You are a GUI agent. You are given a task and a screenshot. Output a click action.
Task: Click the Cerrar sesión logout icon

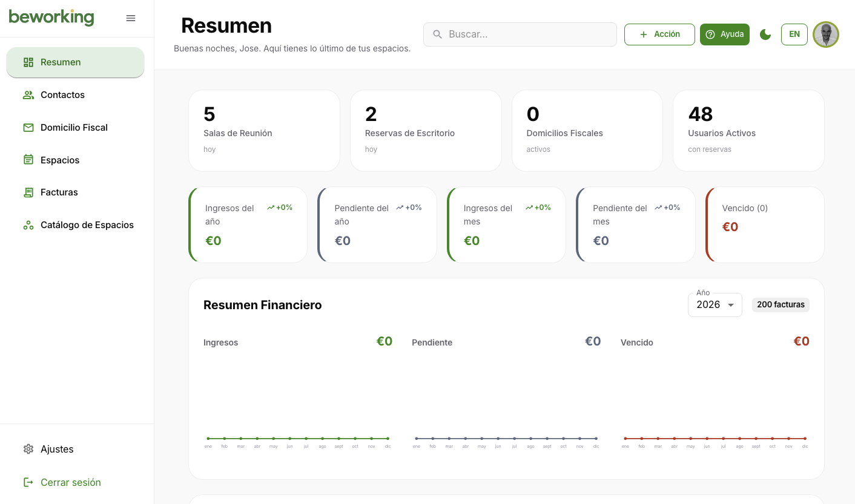(x=28, y=482)
